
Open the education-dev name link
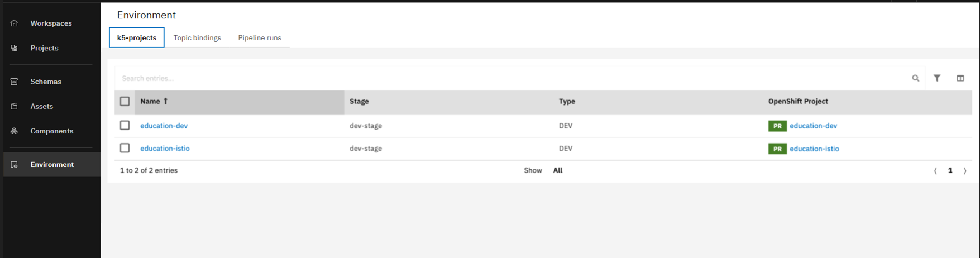[x=164, y=126]
